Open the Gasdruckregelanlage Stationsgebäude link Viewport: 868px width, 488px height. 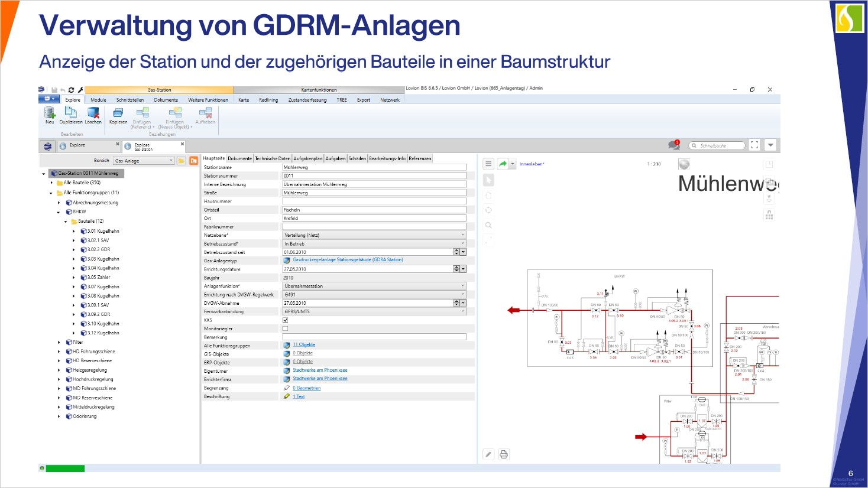pyautogui.click(x=348, y=260)
